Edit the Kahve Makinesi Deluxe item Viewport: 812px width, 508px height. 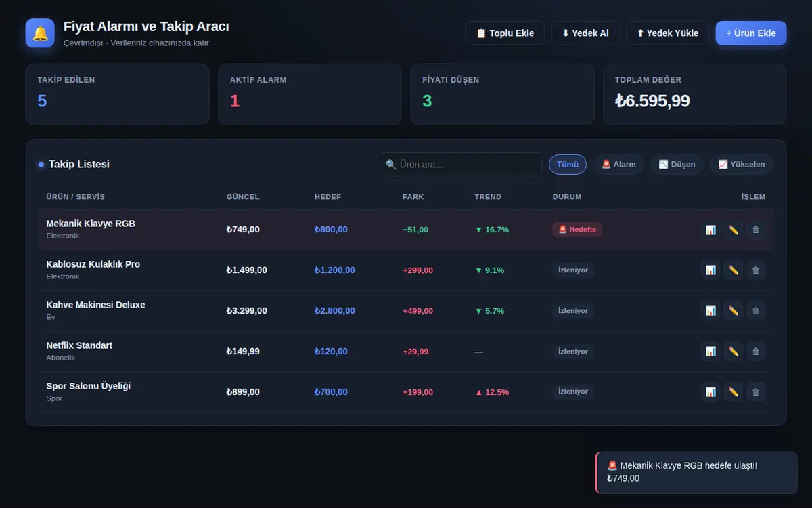coord(734,311)
